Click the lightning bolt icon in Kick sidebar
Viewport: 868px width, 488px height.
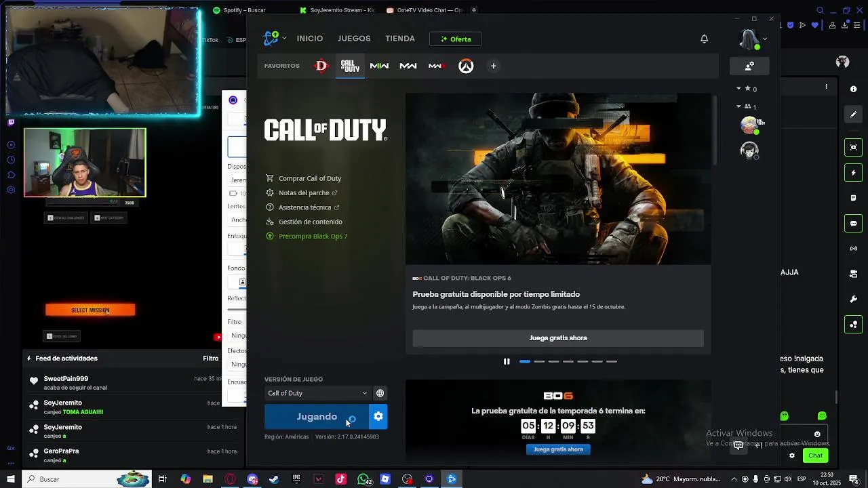(853, 173)
